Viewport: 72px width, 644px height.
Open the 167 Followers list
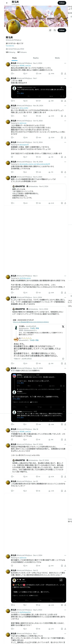22,52
